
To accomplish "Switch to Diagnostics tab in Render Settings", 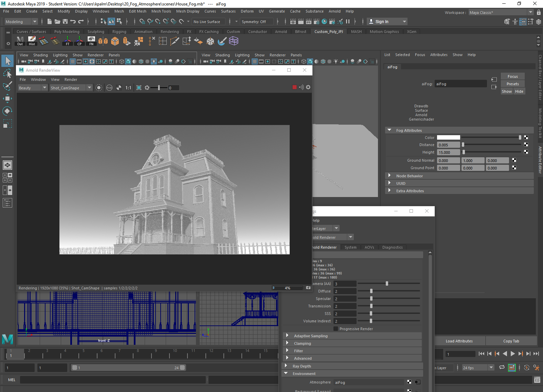I will tap(392, 247).
